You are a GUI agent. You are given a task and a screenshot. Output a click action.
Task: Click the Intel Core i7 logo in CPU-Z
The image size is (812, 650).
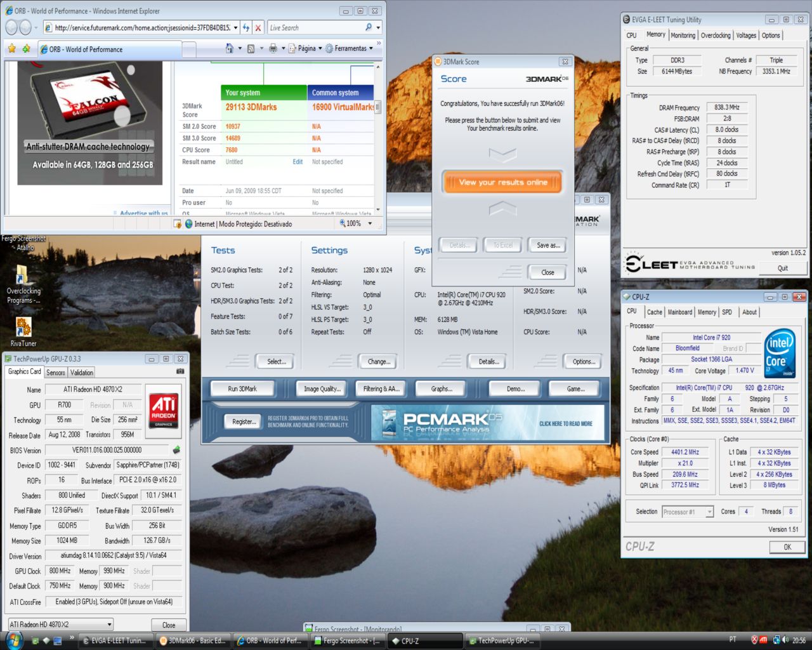780,354
